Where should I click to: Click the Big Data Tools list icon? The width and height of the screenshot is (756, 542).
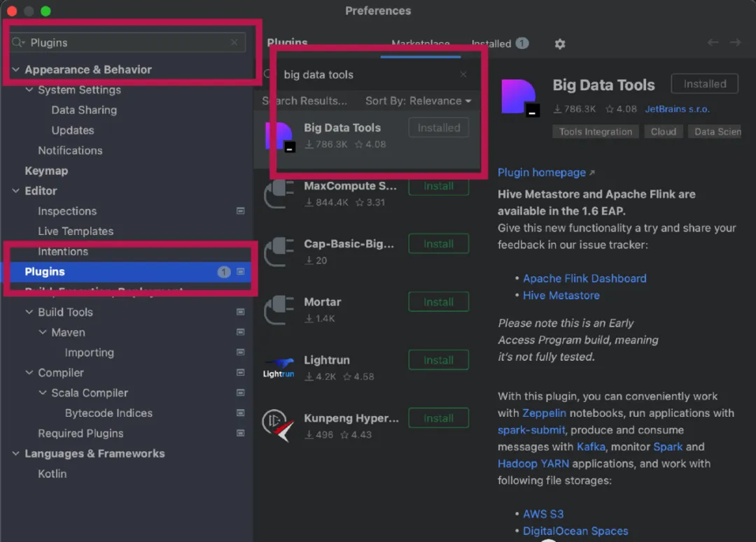pyautogui.click(x=279, y=137)
